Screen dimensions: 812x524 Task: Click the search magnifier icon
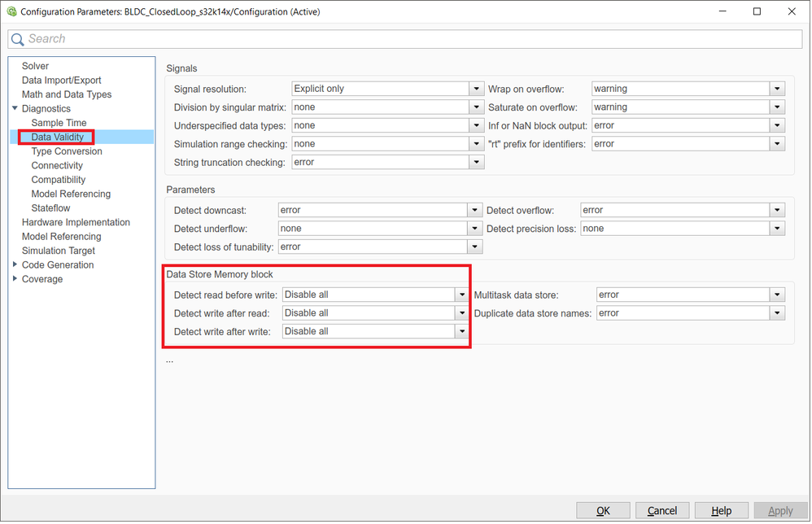click(18, 39)
